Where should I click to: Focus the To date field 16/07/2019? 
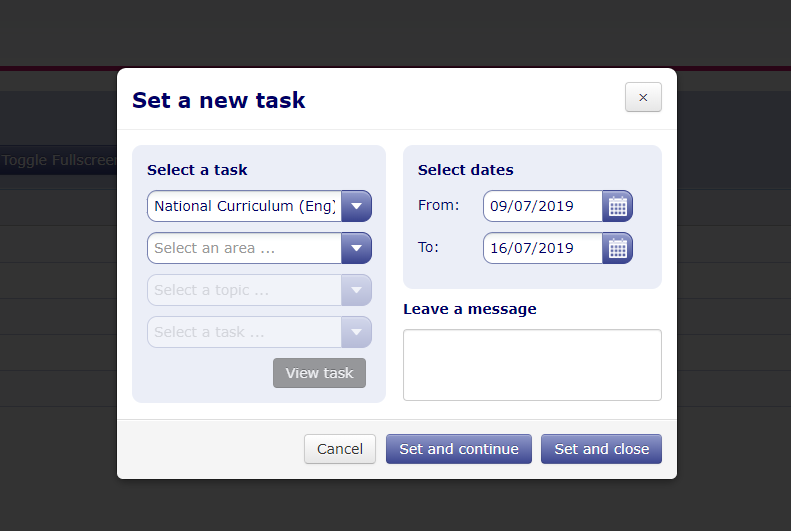tap(543, 248)
